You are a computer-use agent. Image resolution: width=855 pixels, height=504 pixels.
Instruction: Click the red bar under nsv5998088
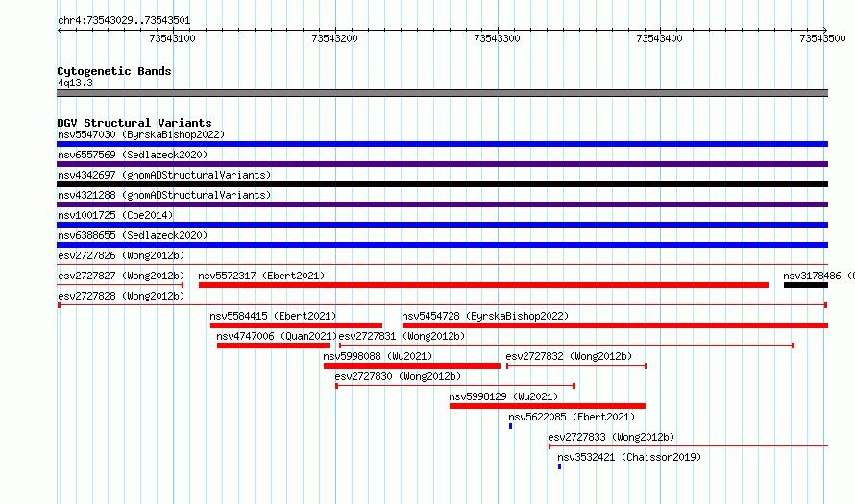click(x=412, y=366)
